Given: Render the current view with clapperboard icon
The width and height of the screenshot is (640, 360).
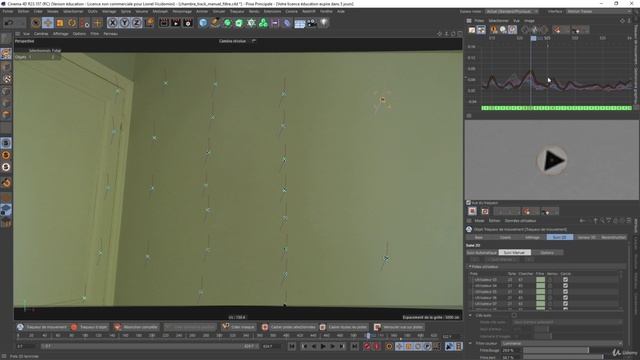Looking at the screenshot, I should (164, 23).
